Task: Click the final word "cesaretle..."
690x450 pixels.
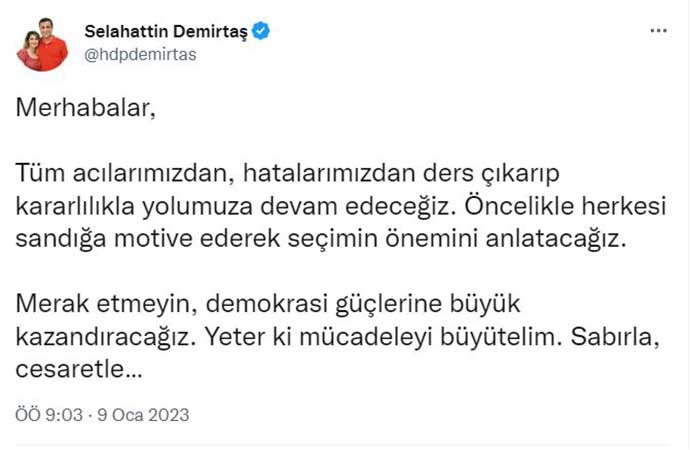Action: tap(82, 370)
